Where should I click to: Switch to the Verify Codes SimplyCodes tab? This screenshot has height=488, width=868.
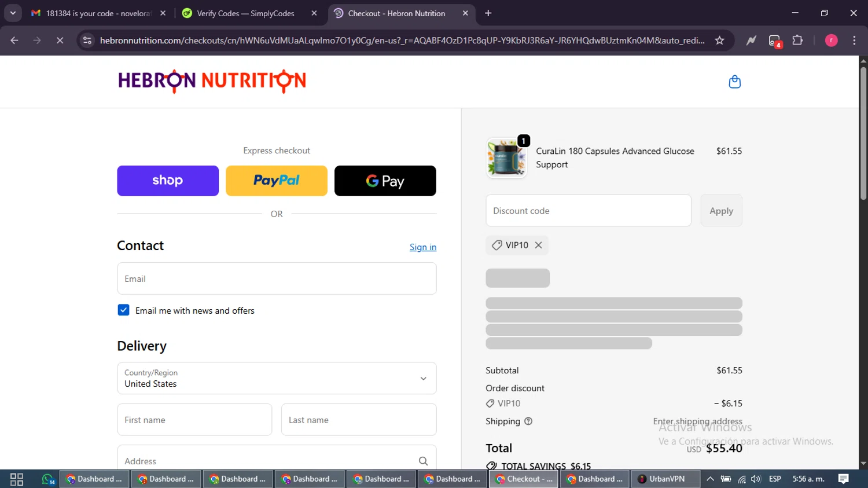click(249, 13)
